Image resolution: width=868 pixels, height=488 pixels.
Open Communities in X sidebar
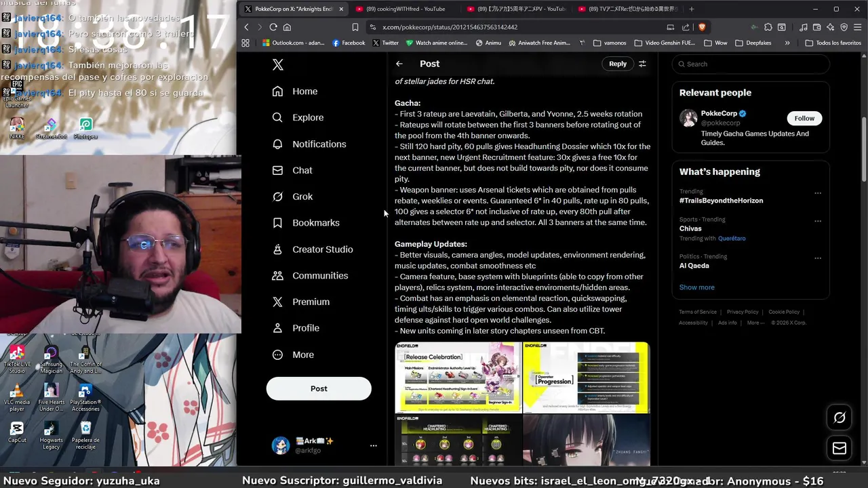(310, 276)
